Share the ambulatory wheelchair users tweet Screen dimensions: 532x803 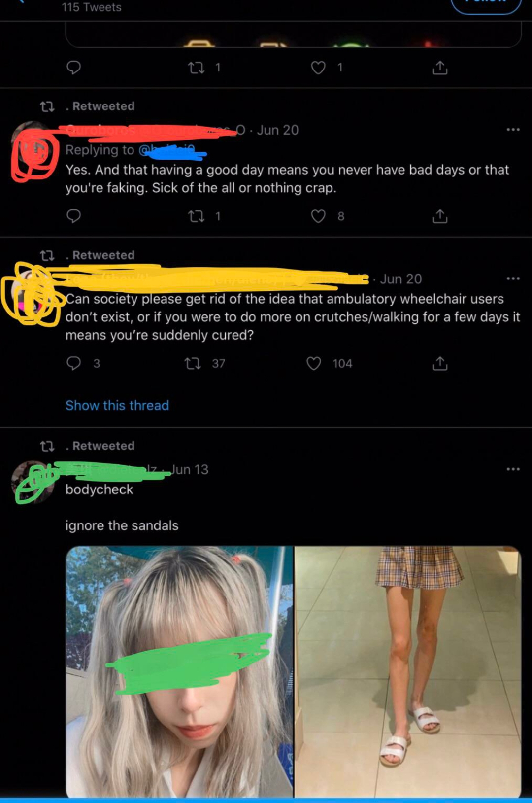pyautogui.click(x=440, y=363)
